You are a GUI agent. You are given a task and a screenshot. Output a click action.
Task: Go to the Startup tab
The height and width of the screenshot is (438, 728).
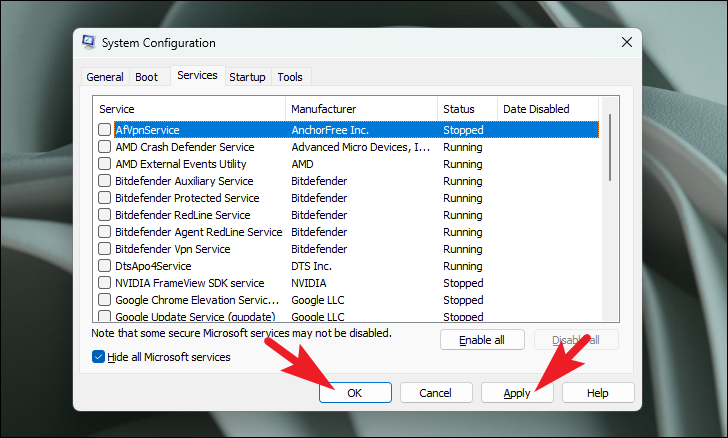pos(247,77)
